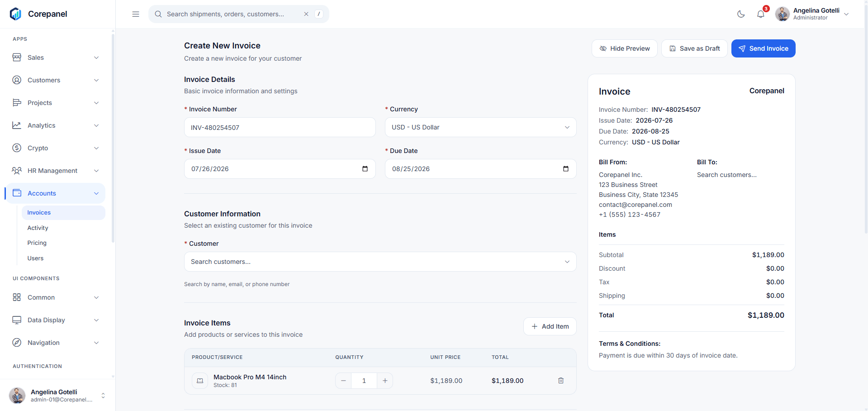This screenshot has width=868, height=411.
Task: Expand the HR Management menu
Action: pyautogui.click(x=55, y=171)
